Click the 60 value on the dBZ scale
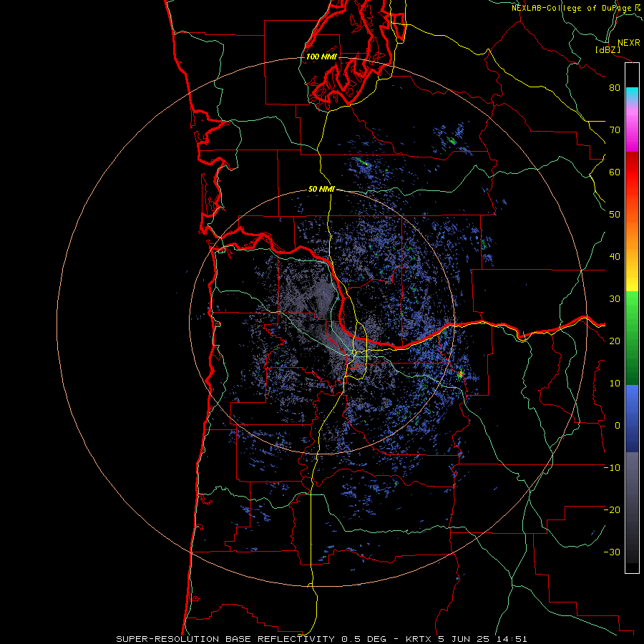644x644 pixels. click(615, 172)
